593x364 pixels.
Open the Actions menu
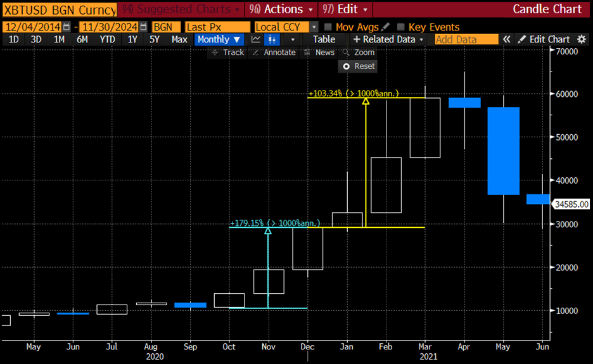coord(281,9)
